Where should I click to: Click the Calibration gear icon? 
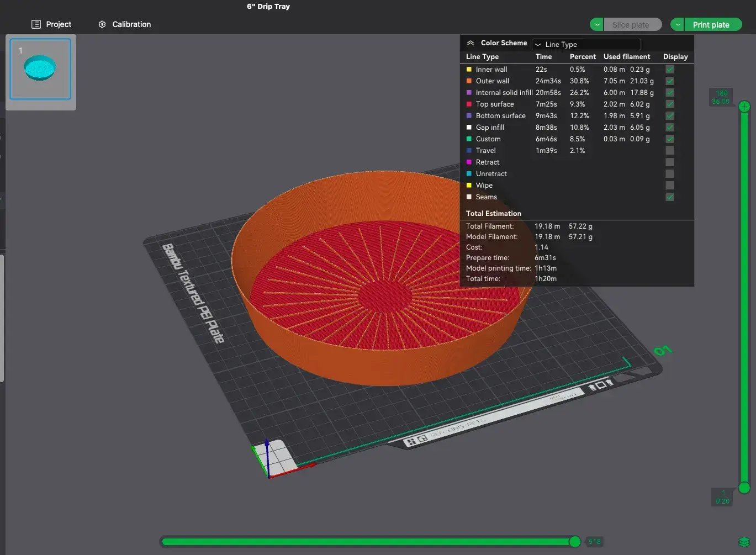(x=102, y=24)
